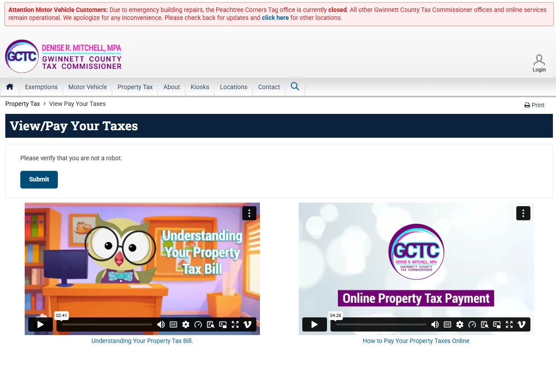The height and width of the screenshot is (392, 556).
Task: Open the Kiosks menu item
Action: point(200,87)
